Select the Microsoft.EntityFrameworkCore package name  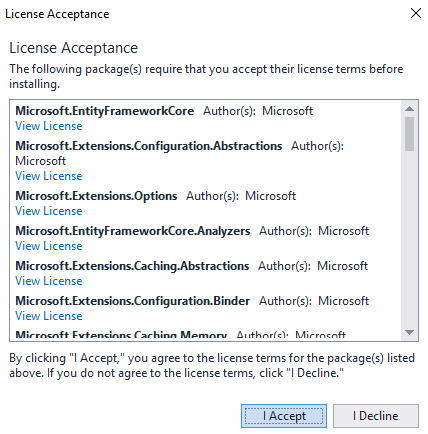[x=105, y=111]
